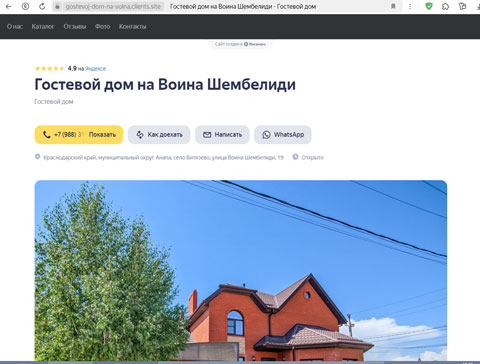Open the guest house photo
The image size is (480, 364).
pos(241,270)
